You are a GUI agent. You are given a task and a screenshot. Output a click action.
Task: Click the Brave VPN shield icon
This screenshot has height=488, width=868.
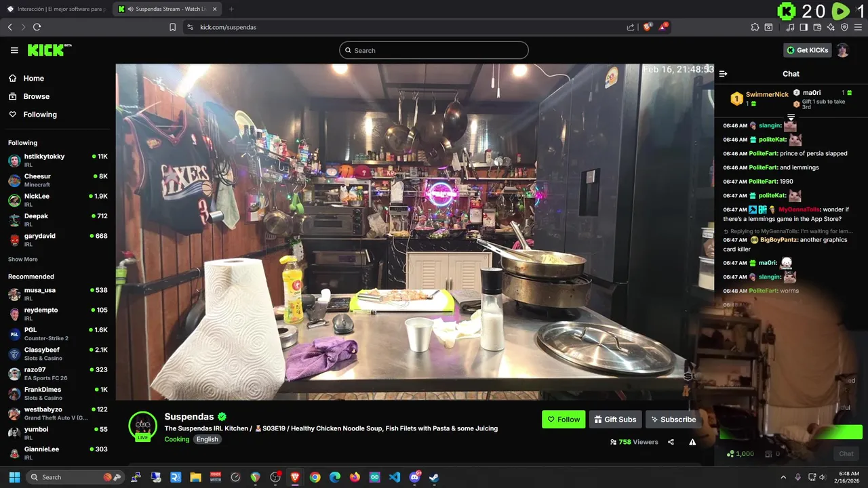(844, 27)
